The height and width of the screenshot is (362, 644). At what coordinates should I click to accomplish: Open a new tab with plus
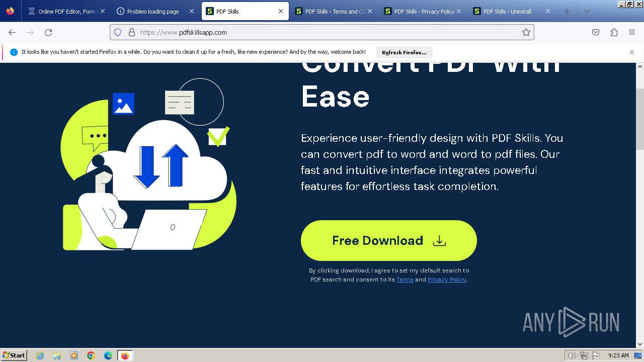(x=567, y=11)
